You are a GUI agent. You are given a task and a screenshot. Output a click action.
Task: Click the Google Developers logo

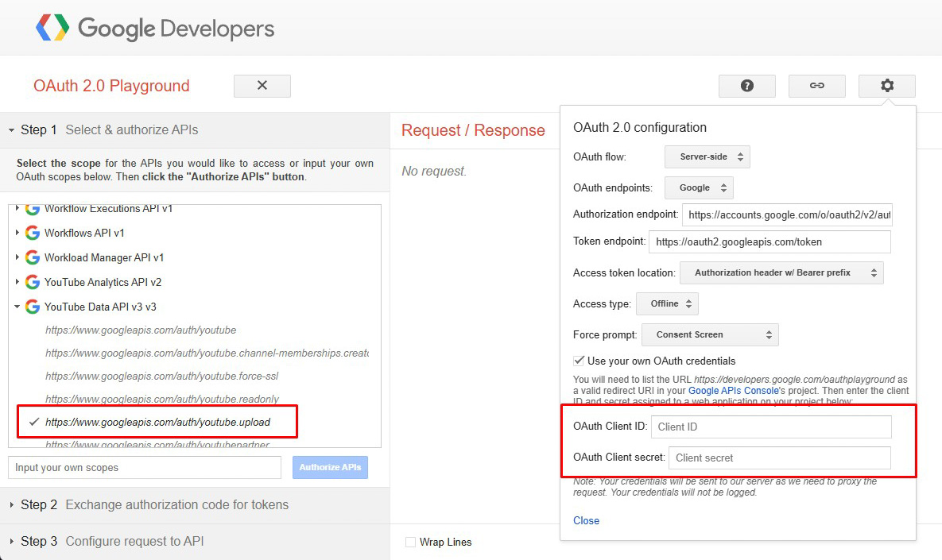pos(155,29)
